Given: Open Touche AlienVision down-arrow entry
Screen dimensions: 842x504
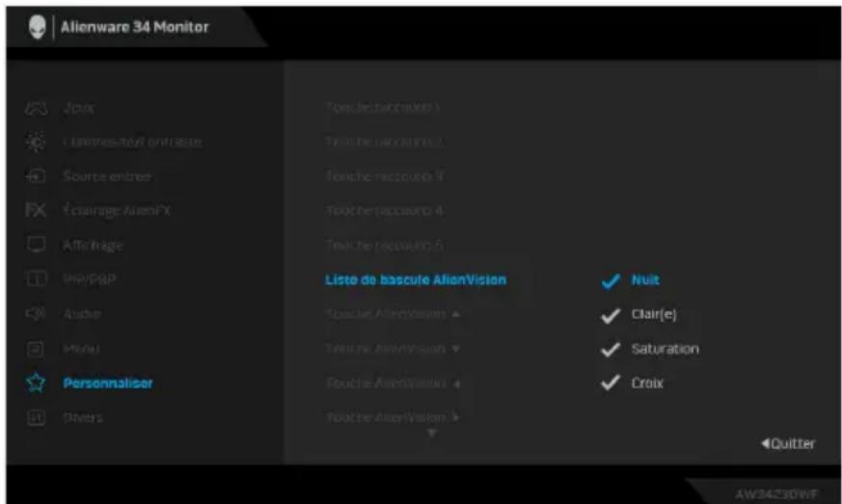Looking at the screenshot, I should [x=394, y=349].
